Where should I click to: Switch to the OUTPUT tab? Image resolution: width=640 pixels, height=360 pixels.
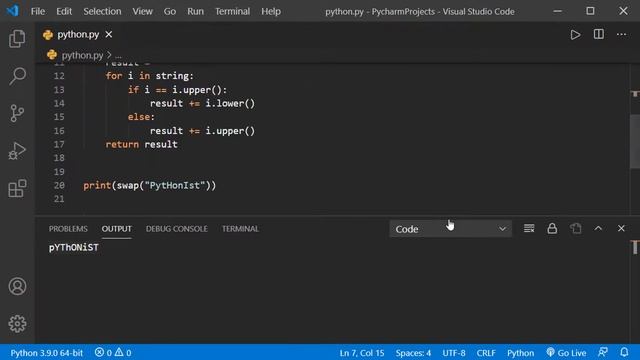pyautogui.click(x=117, y=229)
